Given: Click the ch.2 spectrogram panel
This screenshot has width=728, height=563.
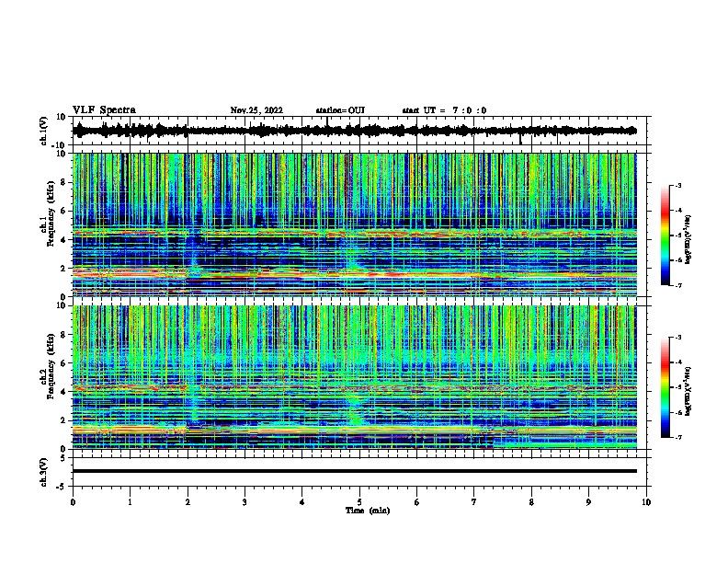Looking at the screenshot, I should [355, 377].
